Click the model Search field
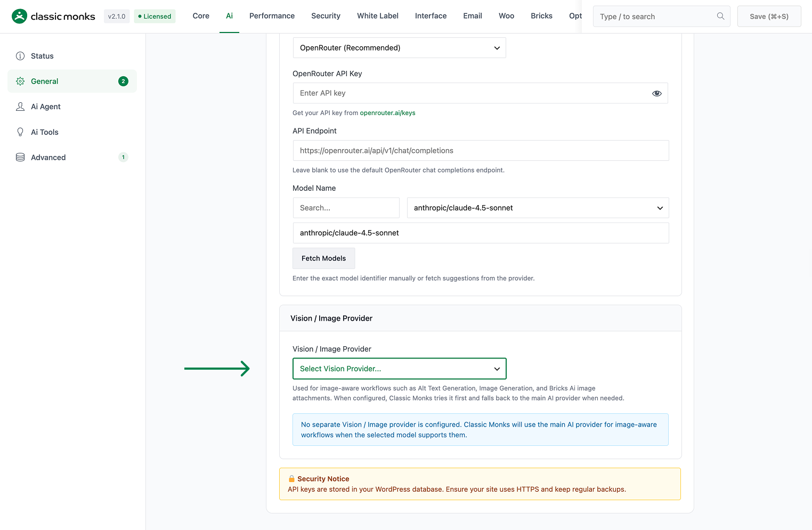This screenshot has height=530, width=812. (x=346, y=208)
